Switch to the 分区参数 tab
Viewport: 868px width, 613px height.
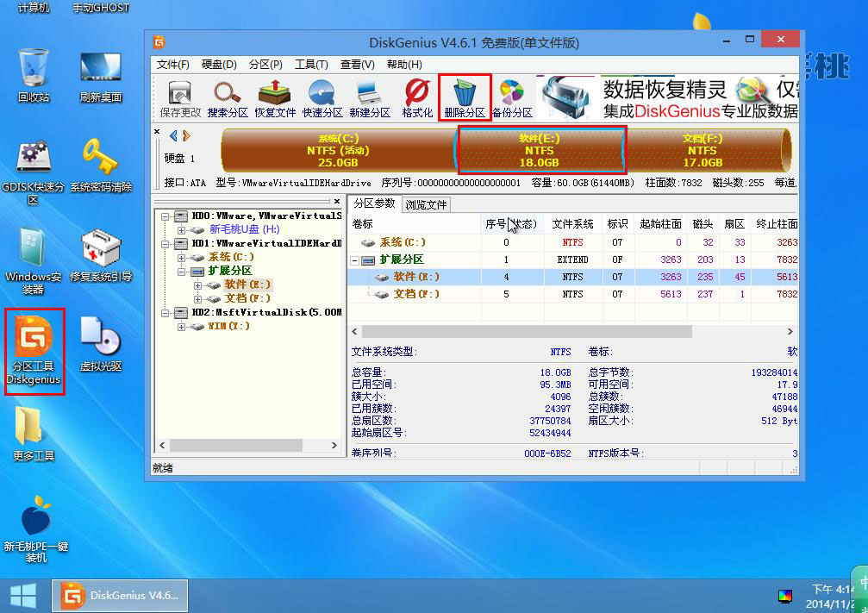374,203
